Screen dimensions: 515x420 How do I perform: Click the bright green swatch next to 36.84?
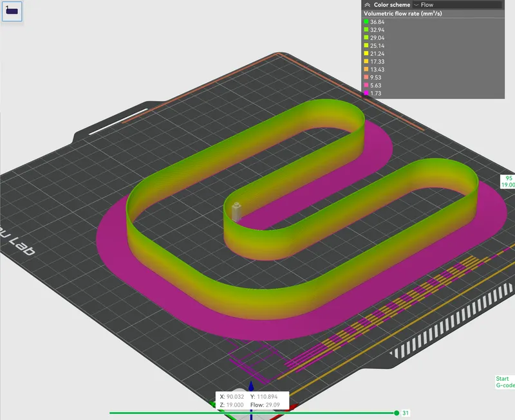click(366, 22)
